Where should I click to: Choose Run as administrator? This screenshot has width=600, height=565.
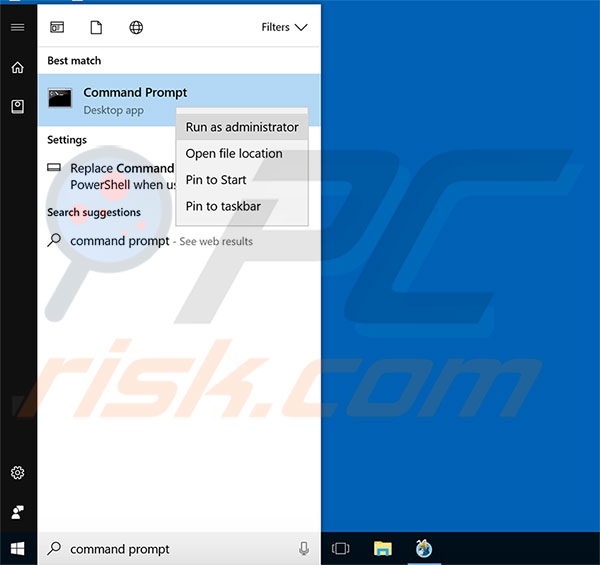pyautogui.click(x=242, y=127)
